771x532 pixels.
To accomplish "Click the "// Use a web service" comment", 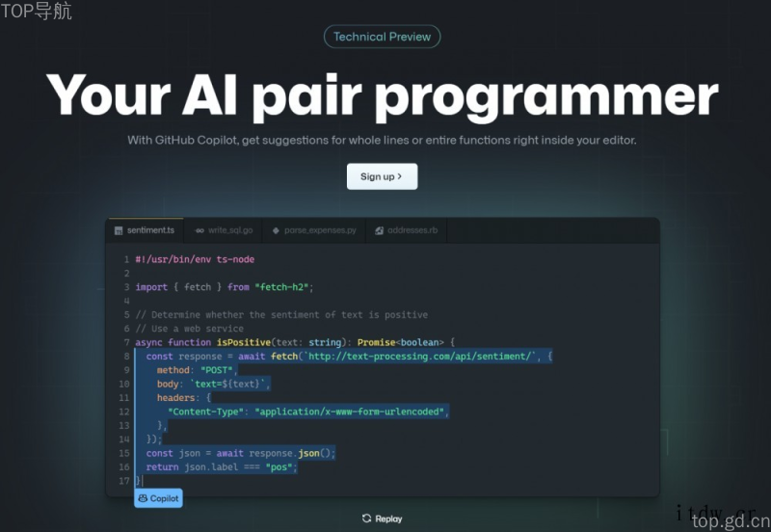I will click(x=189, y=329).
